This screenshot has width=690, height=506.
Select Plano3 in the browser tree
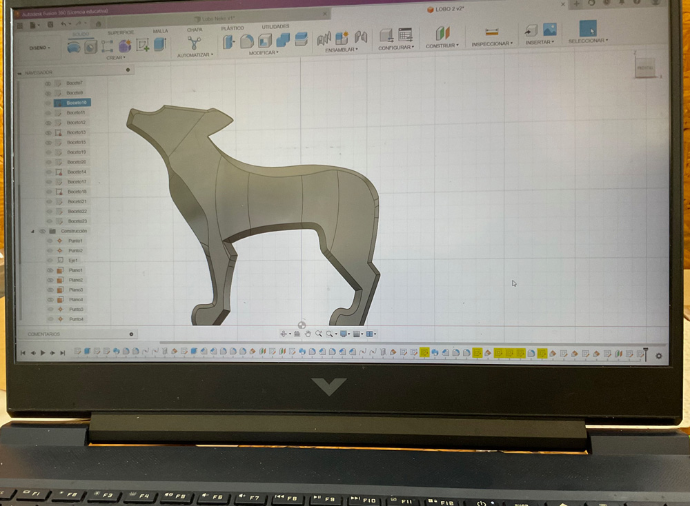tap(76, 290)
